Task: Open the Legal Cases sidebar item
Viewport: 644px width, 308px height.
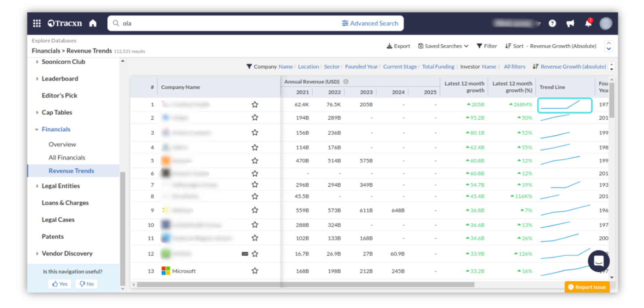Action: coord(58,220)
